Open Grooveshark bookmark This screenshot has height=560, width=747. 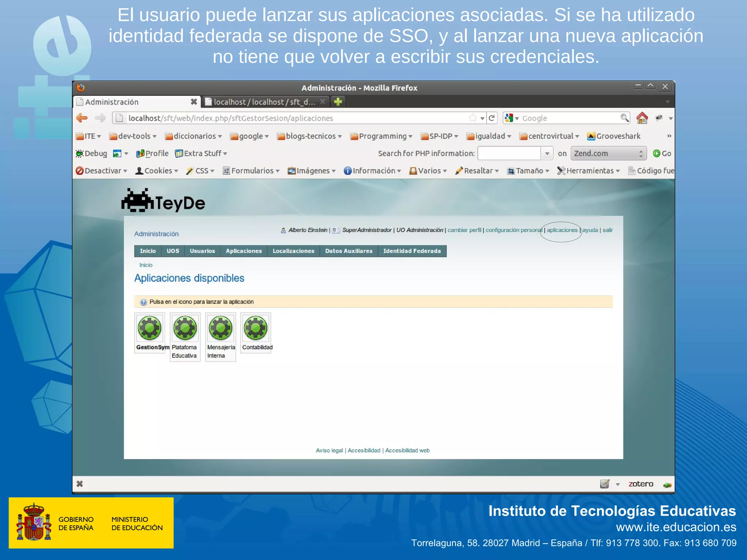pyautogui.click(x=614, y=136)
